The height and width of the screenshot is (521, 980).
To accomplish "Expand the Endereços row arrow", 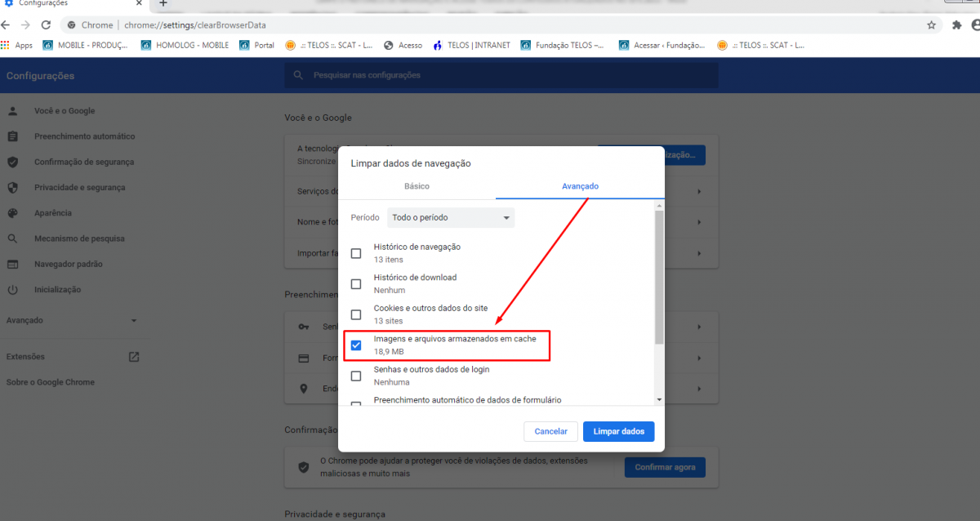I will click(700, 389).
